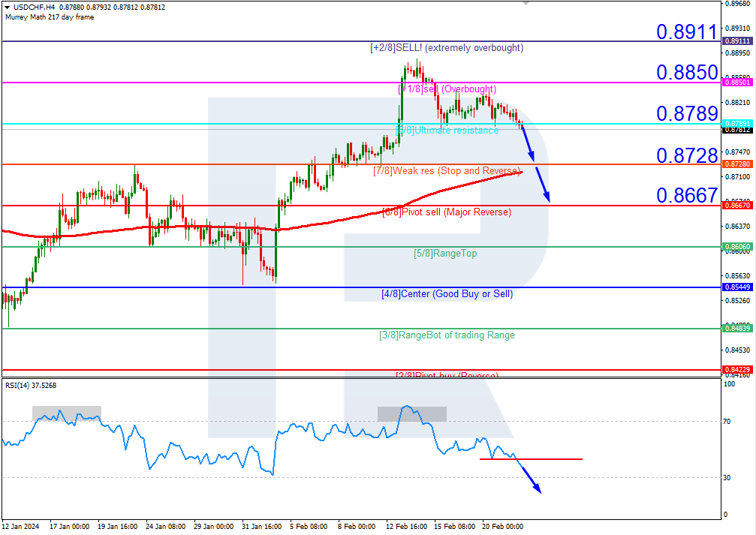Select the RSI(14) 37.5268 indicator label

point(32,385)
